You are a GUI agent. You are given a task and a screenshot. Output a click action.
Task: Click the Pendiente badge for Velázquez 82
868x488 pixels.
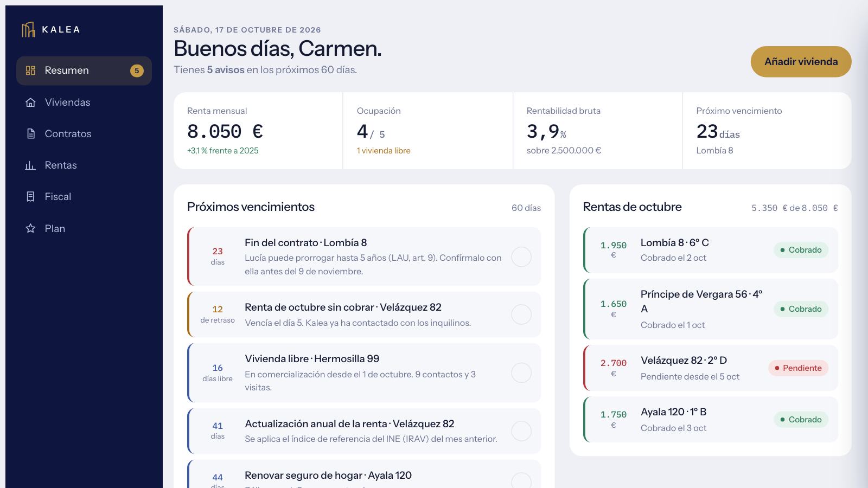(798, 368)
